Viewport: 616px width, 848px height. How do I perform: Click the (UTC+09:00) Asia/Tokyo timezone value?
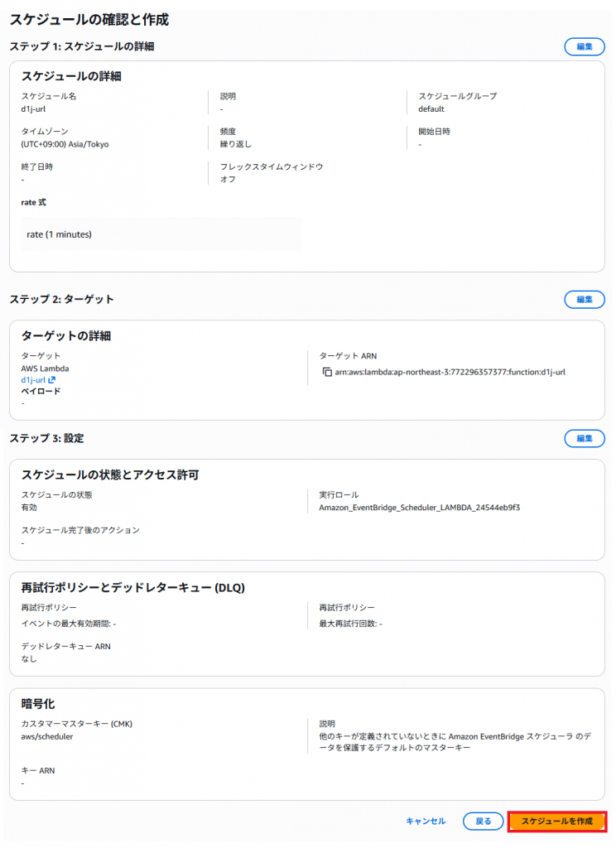coord(65,144)
